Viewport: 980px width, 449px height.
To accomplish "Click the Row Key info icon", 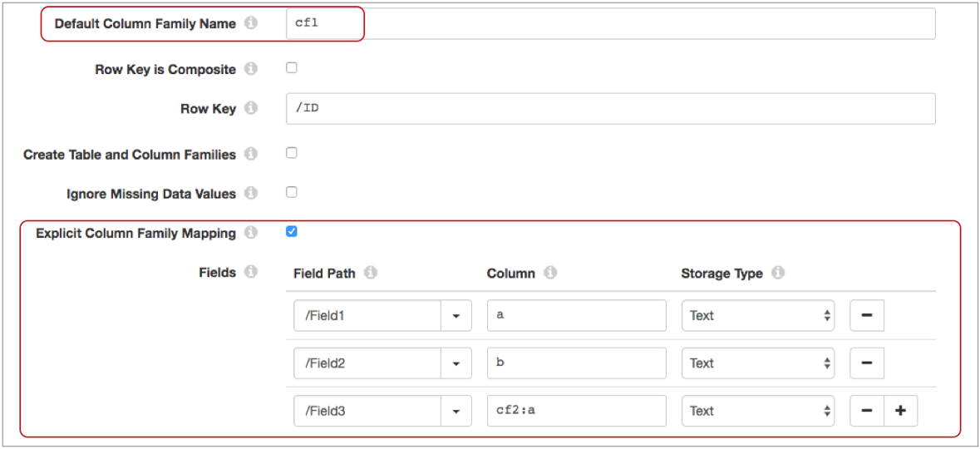I will tap(251, 108).
